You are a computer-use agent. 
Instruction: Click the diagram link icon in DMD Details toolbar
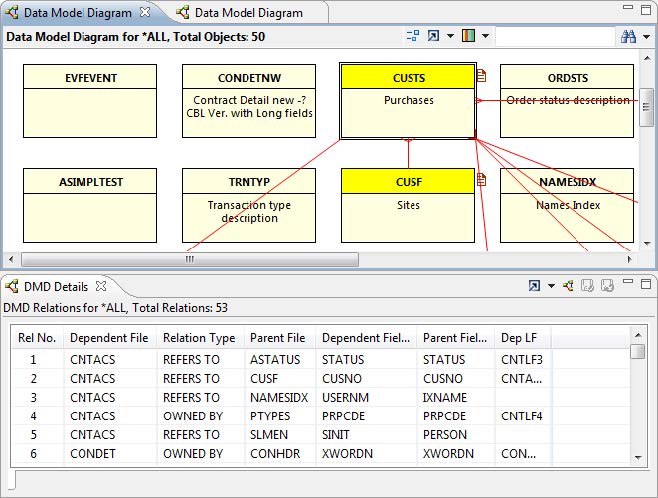coord(568,286)
